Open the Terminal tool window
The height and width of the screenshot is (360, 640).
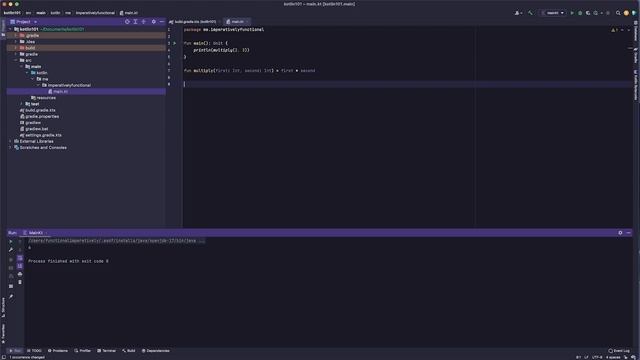point(107,351)
